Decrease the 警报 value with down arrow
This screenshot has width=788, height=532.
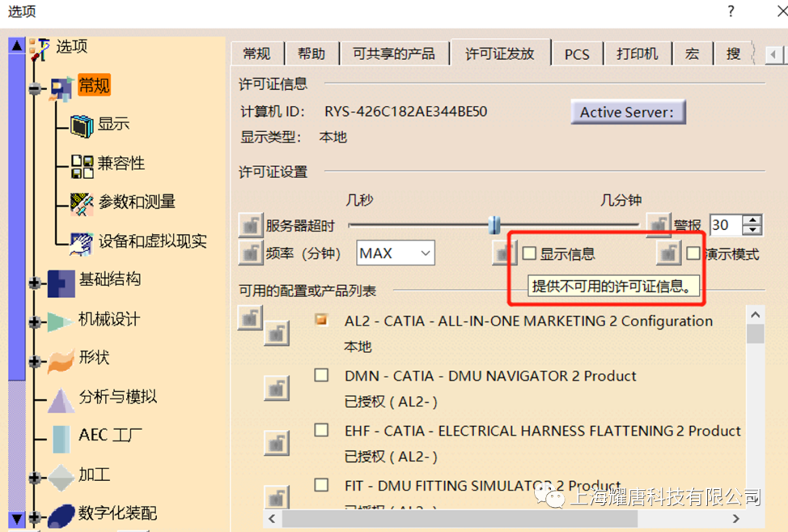click(752, 231)
